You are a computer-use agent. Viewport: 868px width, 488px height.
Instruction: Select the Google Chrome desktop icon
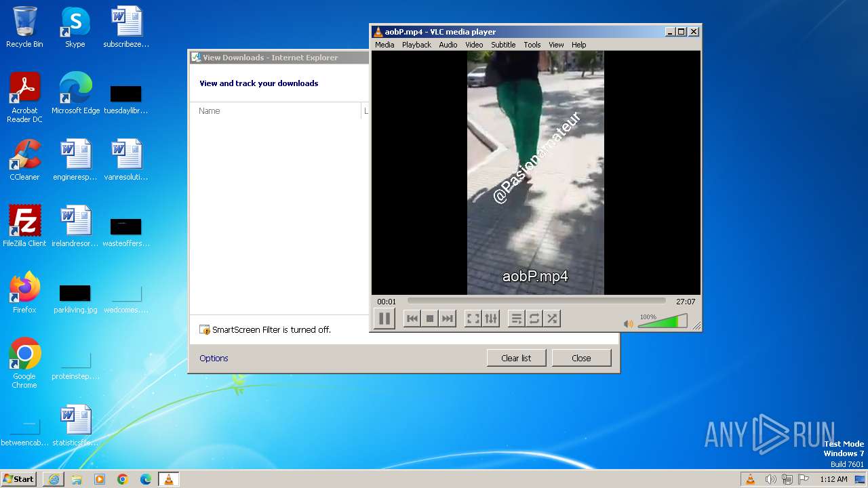(24, 363)
